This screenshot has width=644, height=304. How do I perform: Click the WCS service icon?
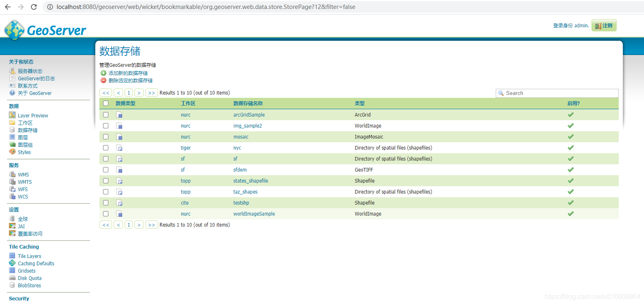[x=12, y=196]
